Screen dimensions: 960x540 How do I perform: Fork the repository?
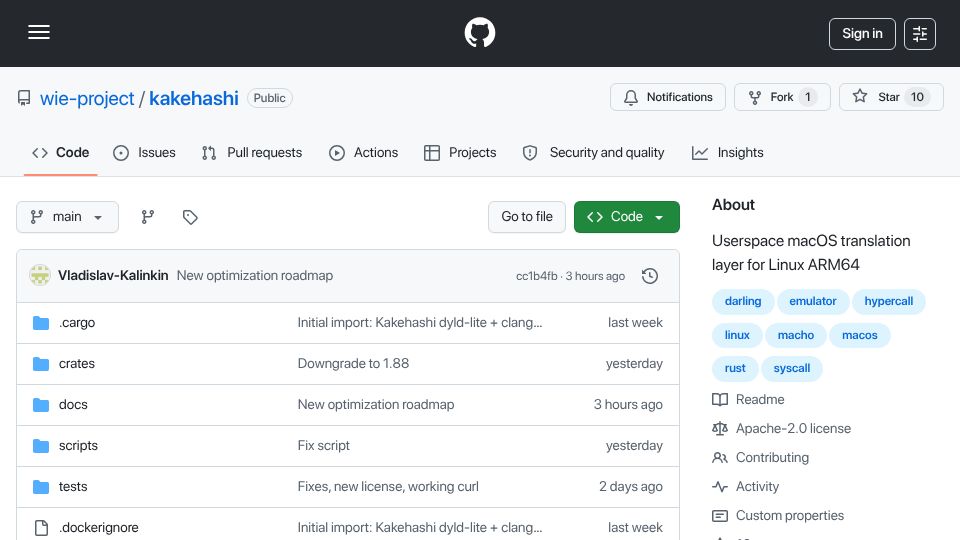(x=782, y=97)
